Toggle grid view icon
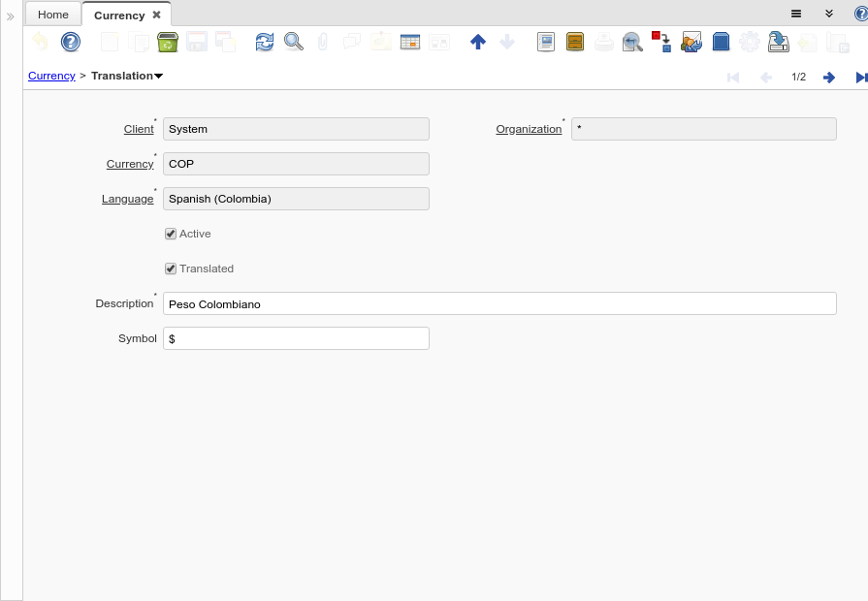The height and width of the screenshot is (601, 868). [410, 42]
